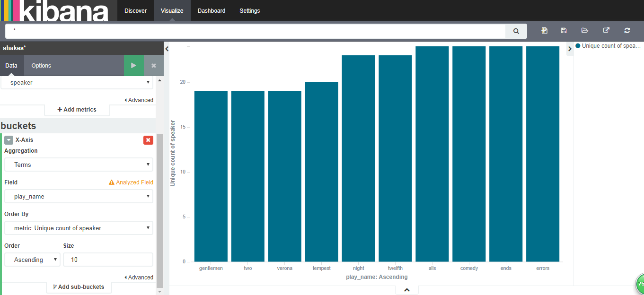
Task: Apply changes with the green play button
Action: pyautogui.click(x=133, y=66)
